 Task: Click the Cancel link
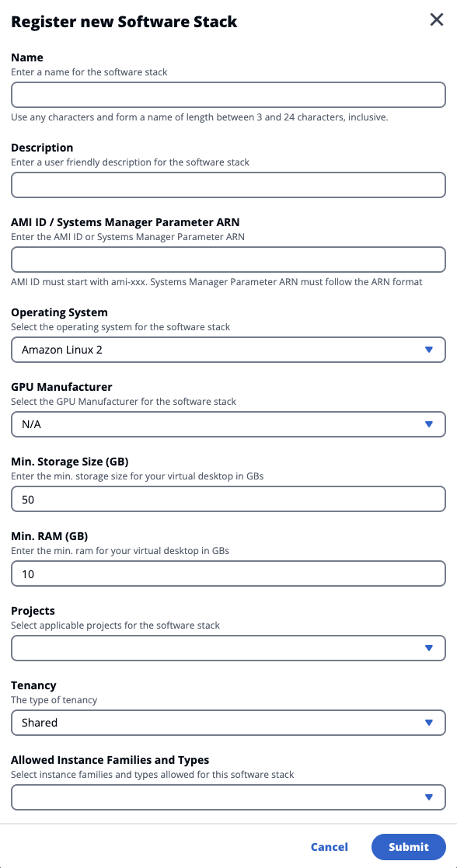click(329, 847)
